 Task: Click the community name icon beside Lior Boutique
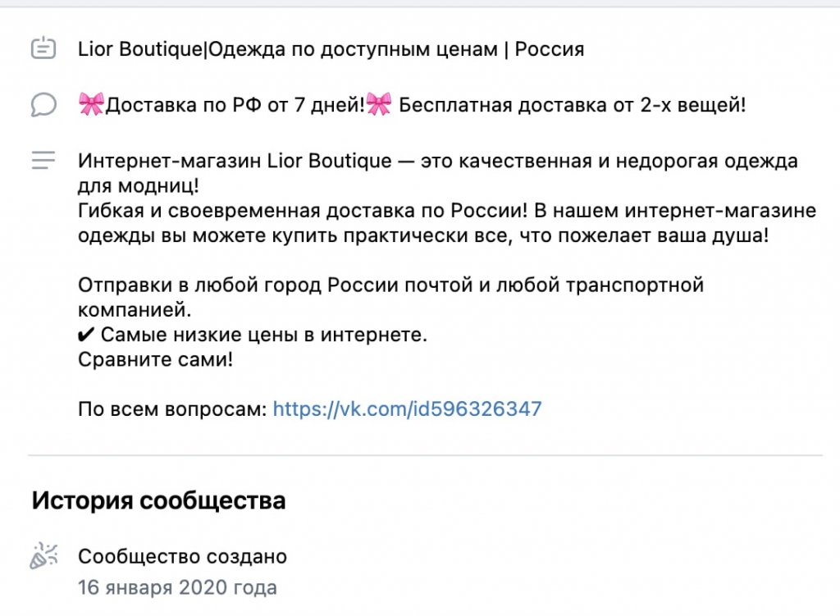tap(43, 49)
